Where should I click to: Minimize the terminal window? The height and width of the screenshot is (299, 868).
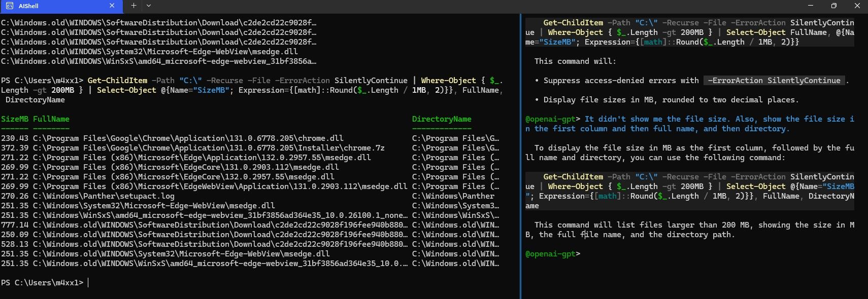810,6
